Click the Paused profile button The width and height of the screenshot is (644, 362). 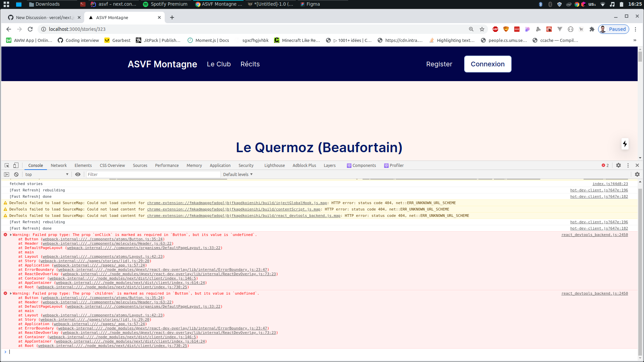click(613, 29)
